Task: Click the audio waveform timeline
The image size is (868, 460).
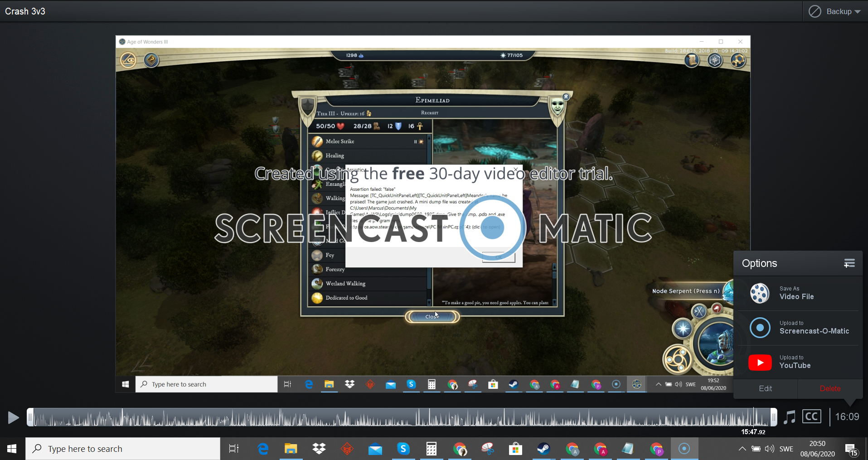Action: [399, 417]
